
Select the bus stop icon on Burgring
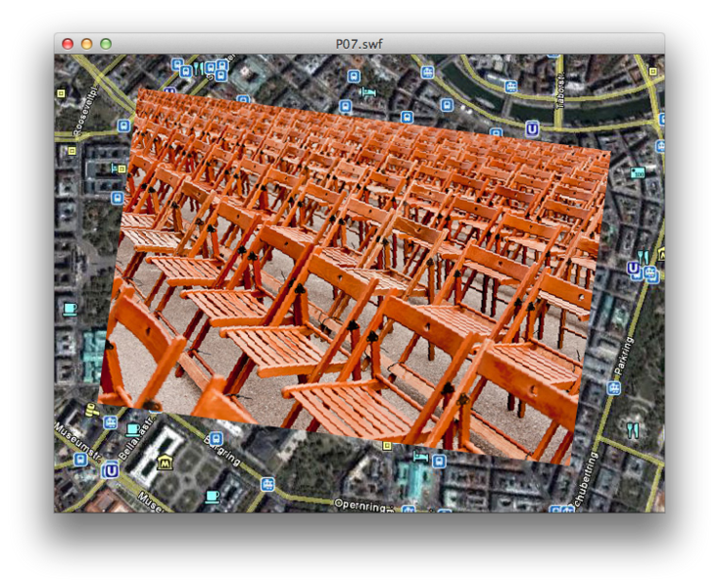(216, 438)
